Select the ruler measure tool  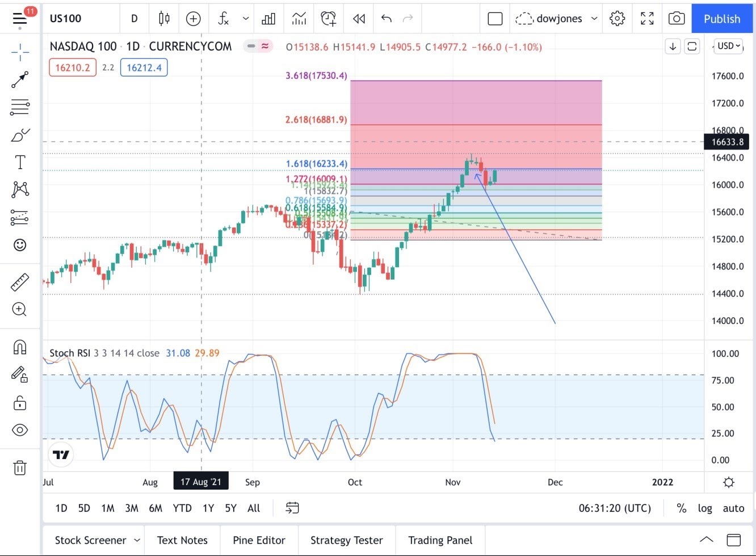tap(20, 282)
